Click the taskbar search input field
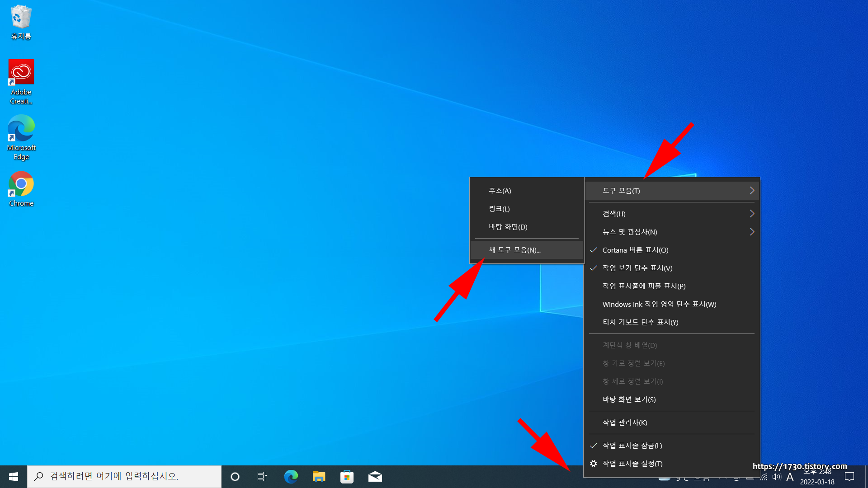The image size is (868, 488). click(124, 477)
